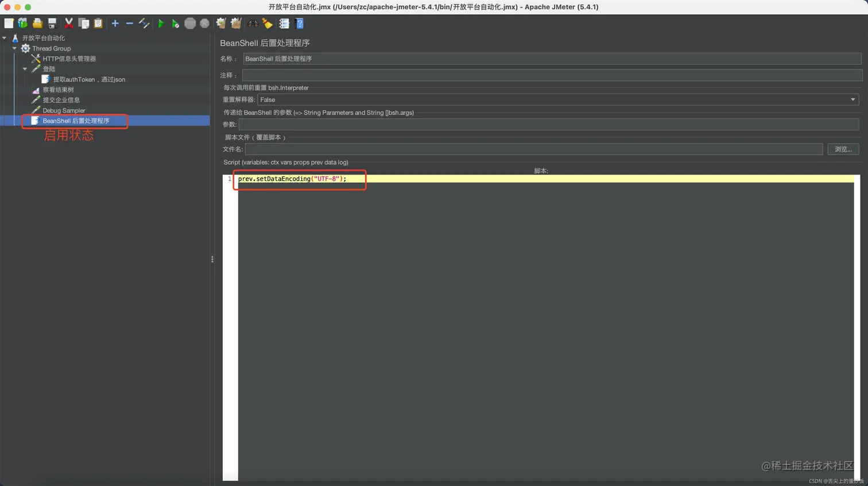Collapse the 登陆 sampler node

pos(25,69)
